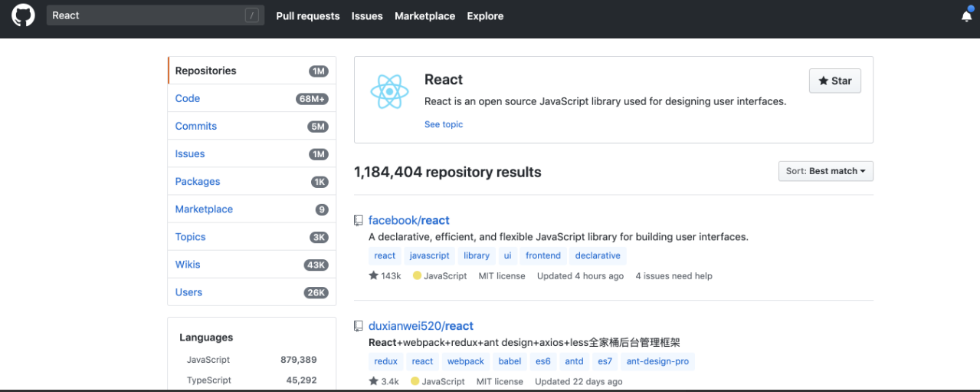Click the redux topic tag
980x392 pixels.
386,361
